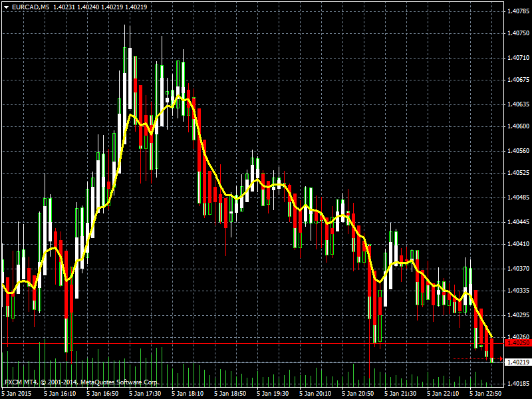Click the red dashed arrow marker
This screenshot has height=399, width=532.
[478, 358]
